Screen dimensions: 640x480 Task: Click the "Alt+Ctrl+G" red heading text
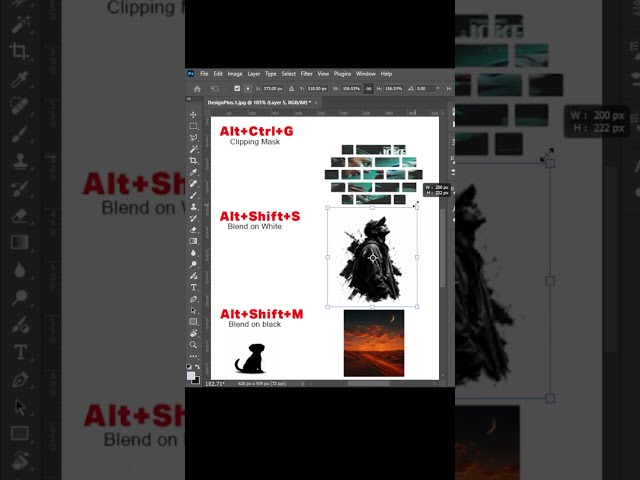coord(256,131)
